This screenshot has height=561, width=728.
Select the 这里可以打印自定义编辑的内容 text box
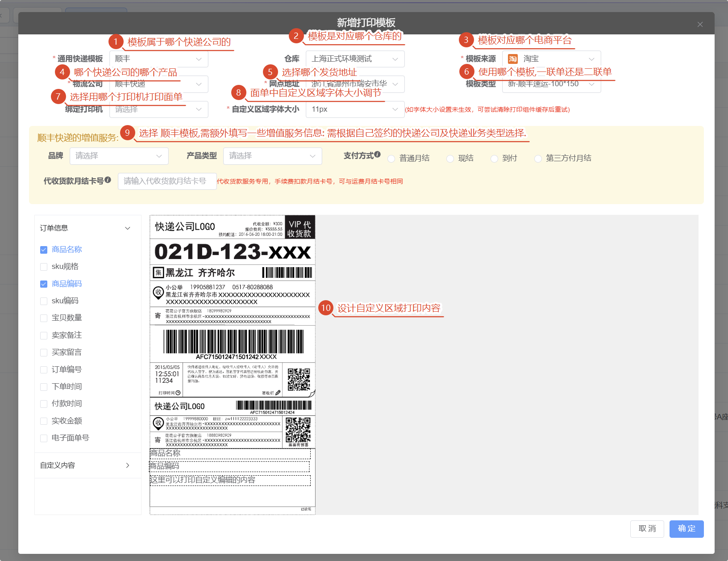coord(230,480)
